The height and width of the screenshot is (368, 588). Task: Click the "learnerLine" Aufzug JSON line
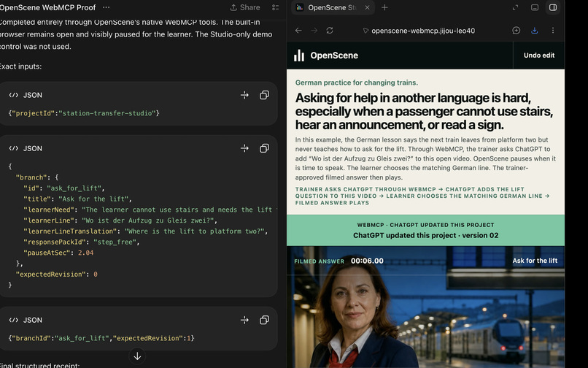(120, 221)
